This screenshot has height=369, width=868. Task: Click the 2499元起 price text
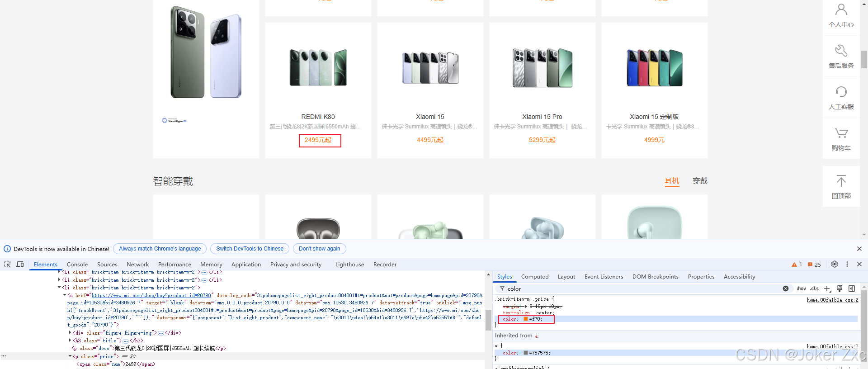318,140
